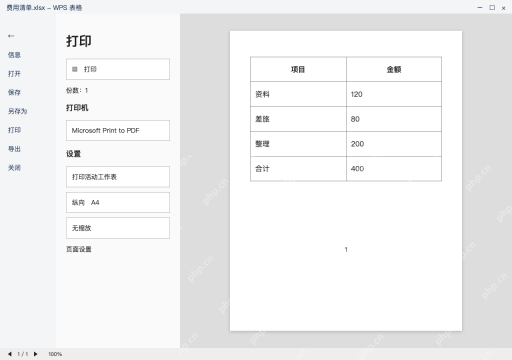The image size is (512, 360).
Task: Choose 保存 in the sidebar
Action: 14,92
